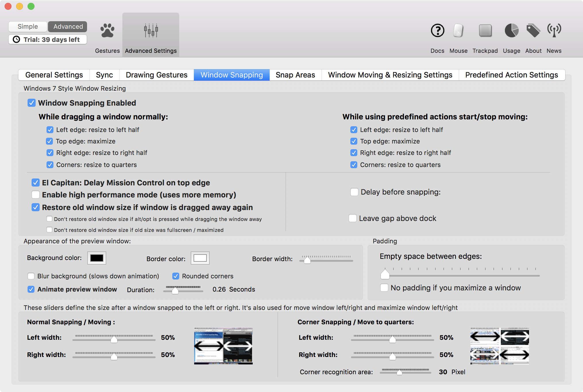Open the News antenna icon
This screenshot has width=583, height=392.
(554, 31)
